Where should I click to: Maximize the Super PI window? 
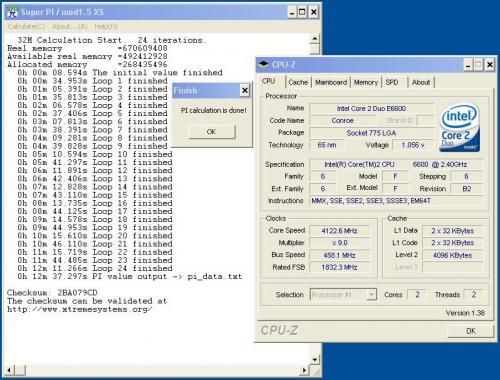(302, 12)
